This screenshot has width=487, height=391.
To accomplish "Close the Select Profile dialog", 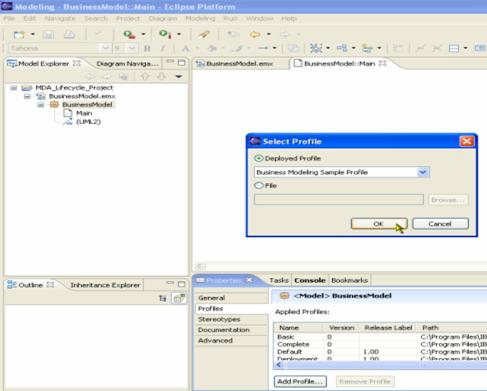I will pyautogui.click(x=467, y=141).
